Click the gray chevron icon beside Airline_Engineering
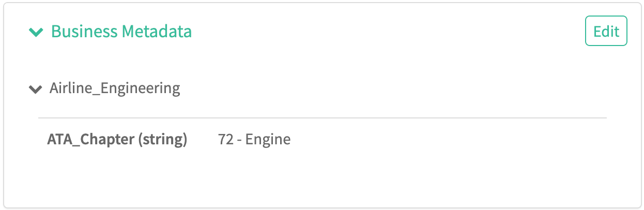 pyautogui.click(x=35, y=89)
